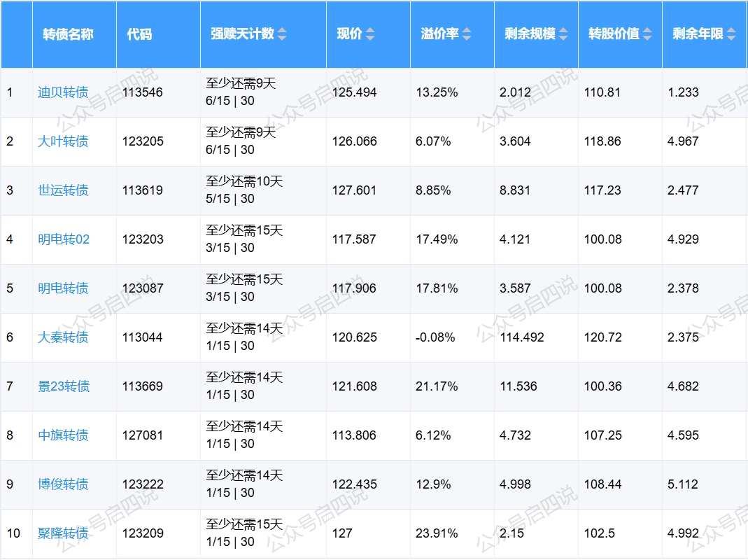Click sort arrows beside 剩余规模 header

pos(562,34)
